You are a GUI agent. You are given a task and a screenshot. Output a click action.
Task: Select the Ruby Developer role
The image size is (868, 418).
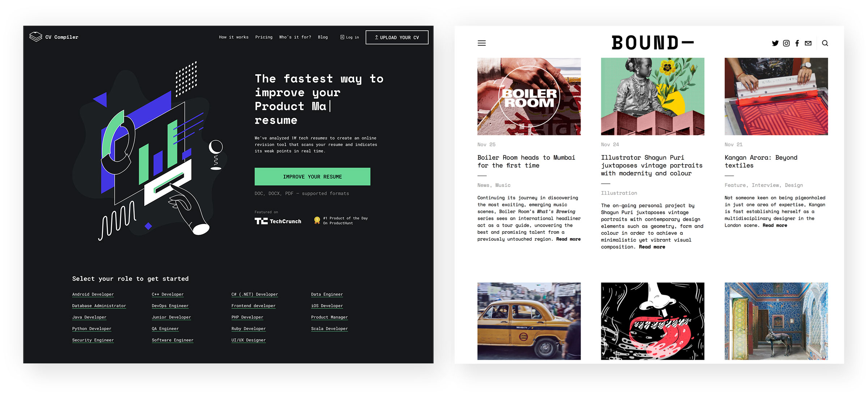pos(248,329)
